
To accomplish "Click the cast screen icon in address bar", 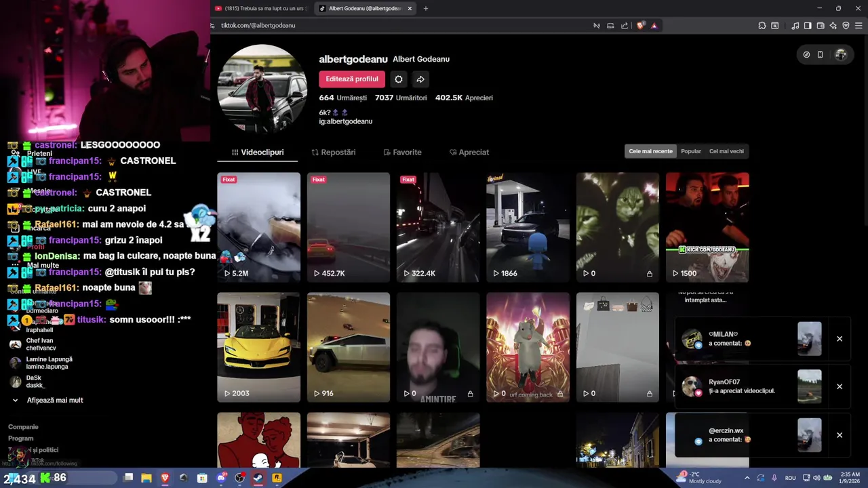I will [x=610, y=26].
